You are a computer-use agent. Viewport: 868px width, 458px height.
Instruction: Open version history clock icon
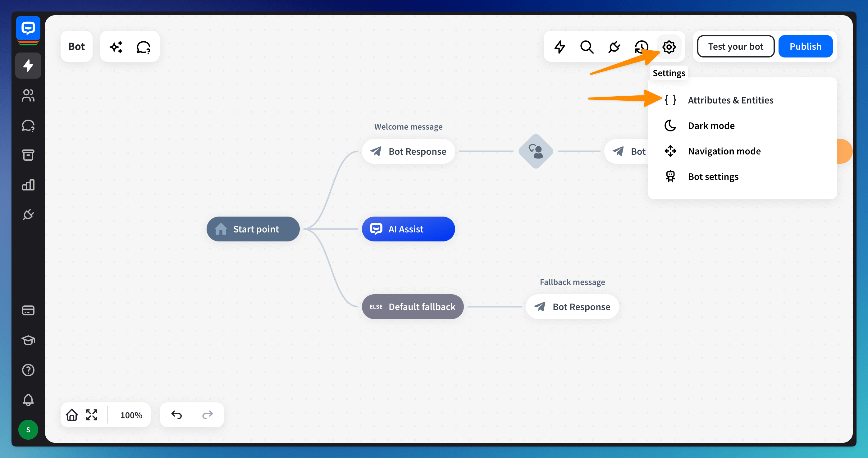pos(641,47)
